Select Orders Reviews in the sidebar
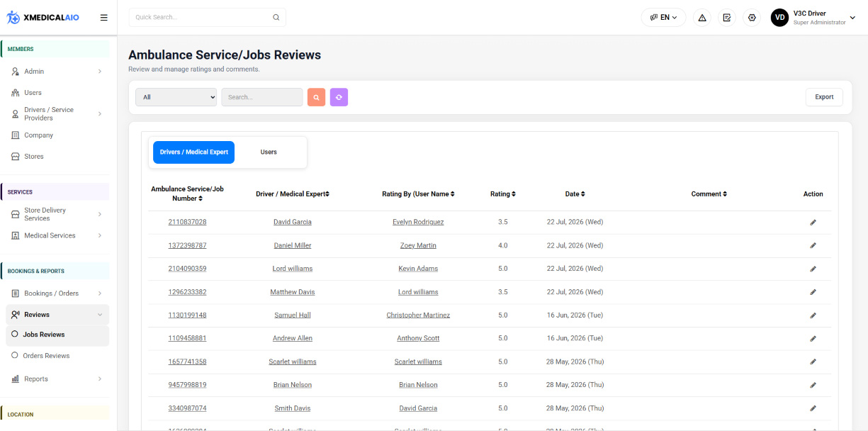868x431 pixels. pyautogui.click(x=46, y=356)
